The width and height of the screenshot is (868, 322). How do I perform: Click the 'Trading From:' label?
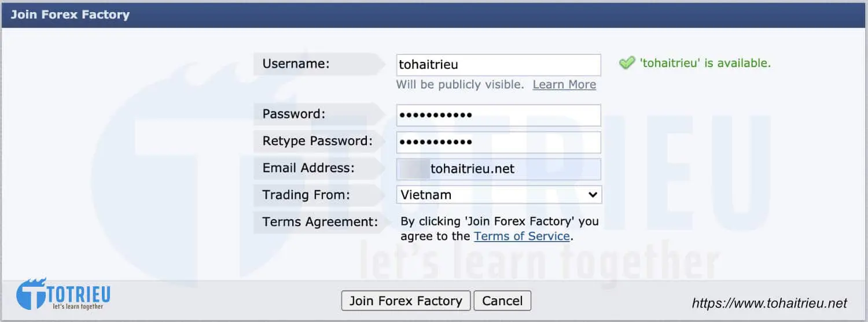tap(306, 195)
